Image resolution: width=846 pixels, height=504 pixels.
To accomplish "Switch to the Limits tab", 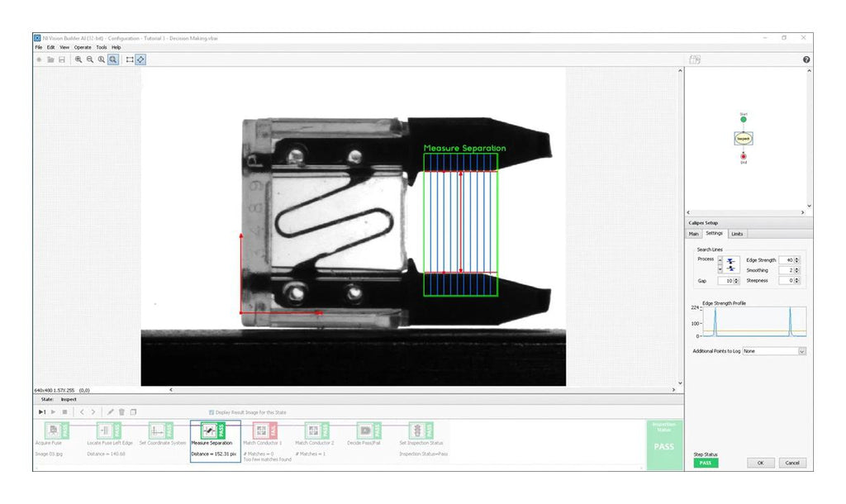I will [x=737, y=234].
